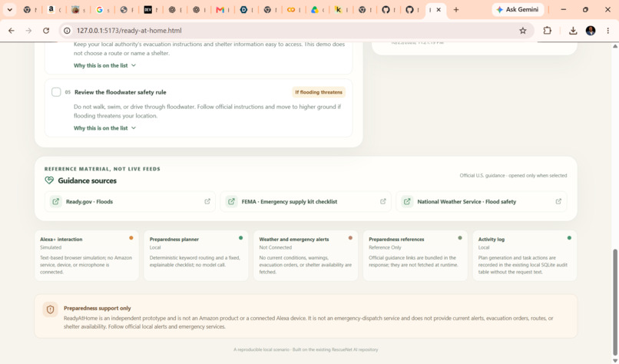Click the green link icon beside National Weather Service

(407, 201)
